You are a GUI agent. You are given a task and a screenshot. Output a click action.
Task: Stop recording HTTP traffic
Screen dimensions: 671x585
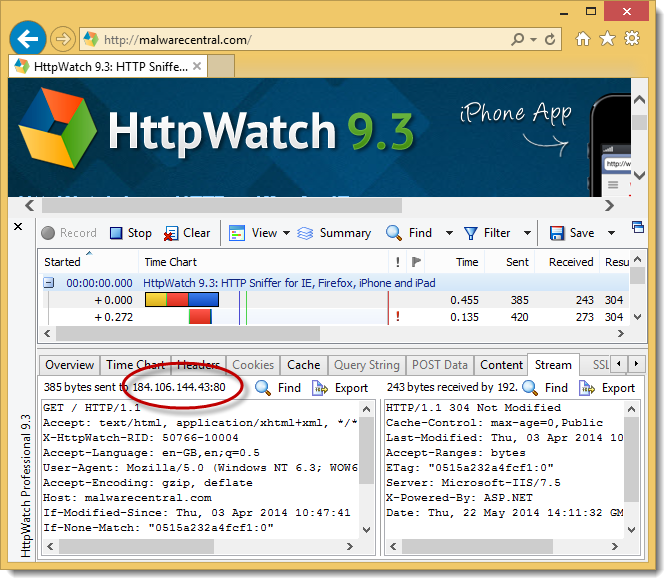point(131,233)
